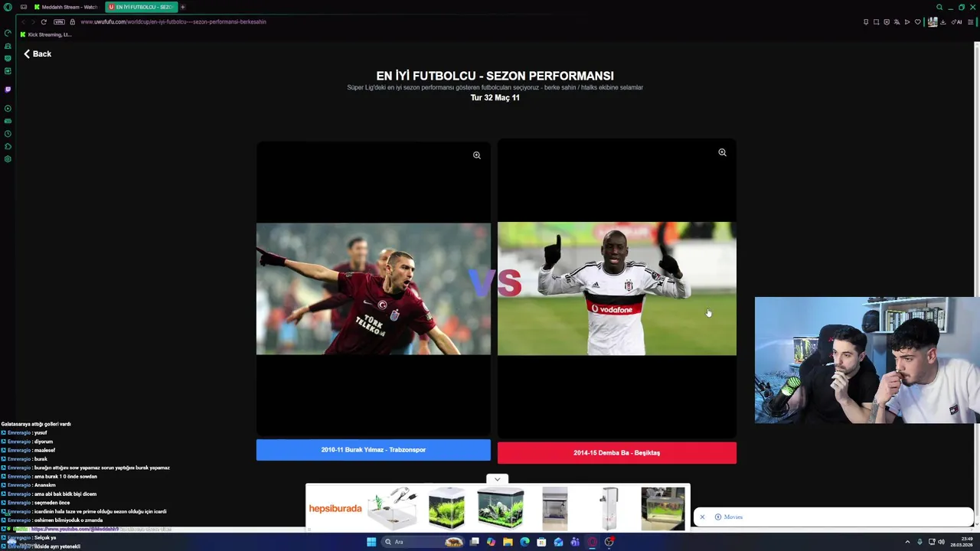Open tab islands workspace icon
The width and height of the screenshot is (980, 551).
click(24, 7)
